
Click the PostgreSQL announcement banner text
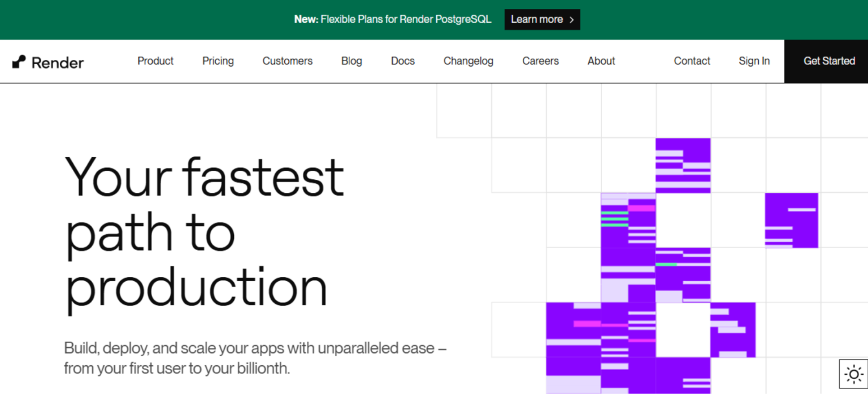393,19
